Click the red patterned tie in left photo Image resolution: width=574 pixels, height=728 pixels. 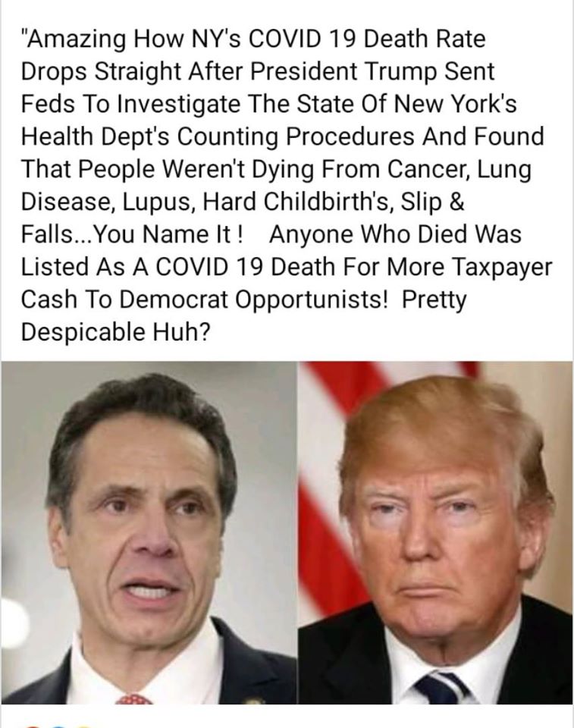coord(133,698)
